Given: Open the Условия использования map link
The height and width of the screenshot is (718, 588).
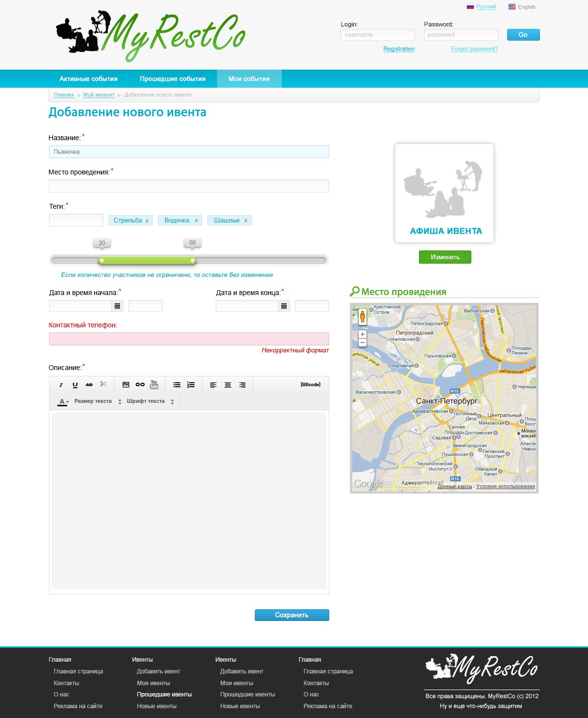Looking at the screenshot, I should point(506,487).
